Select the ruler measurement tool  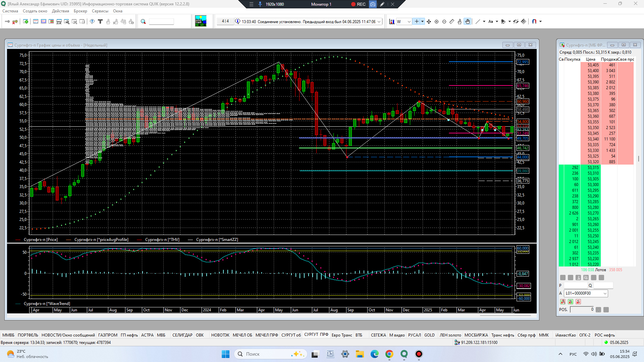pyautogui.click(x=452, y=21)
